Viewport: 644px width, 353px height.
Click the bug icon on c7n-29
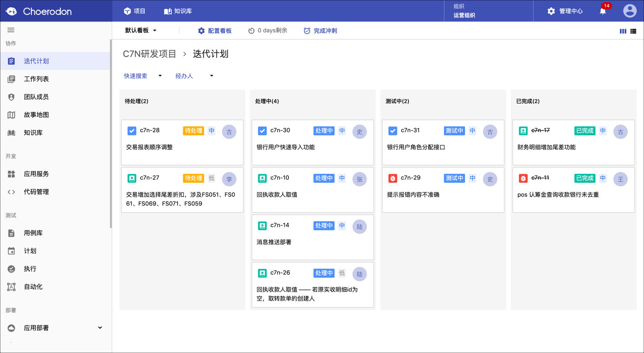[393, 178]
